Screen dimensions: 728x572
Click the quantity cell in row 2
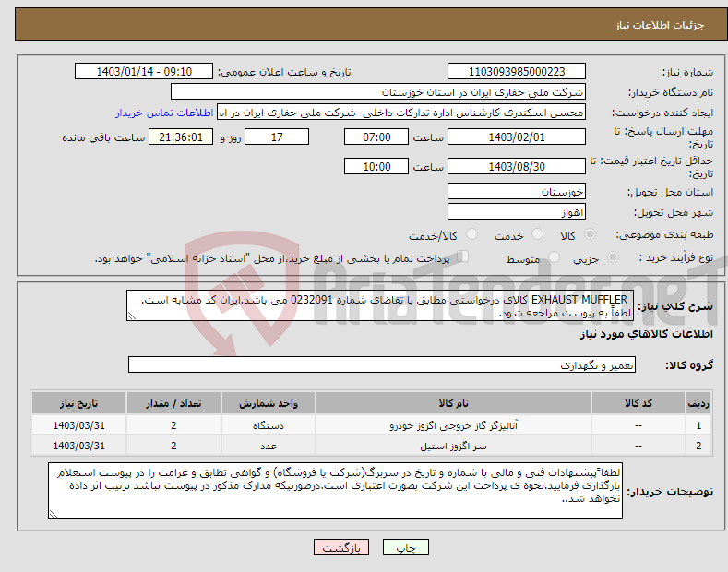tap(173, 446)
